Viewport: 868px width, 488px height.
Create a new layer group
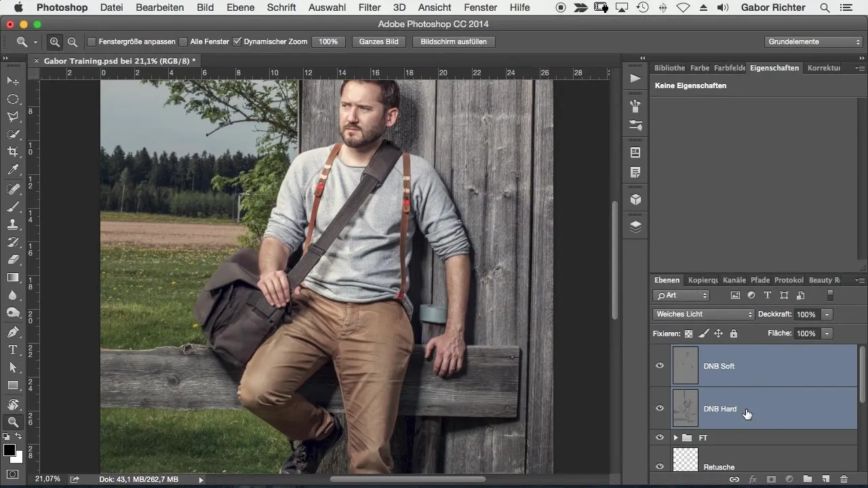click(808, 479)
